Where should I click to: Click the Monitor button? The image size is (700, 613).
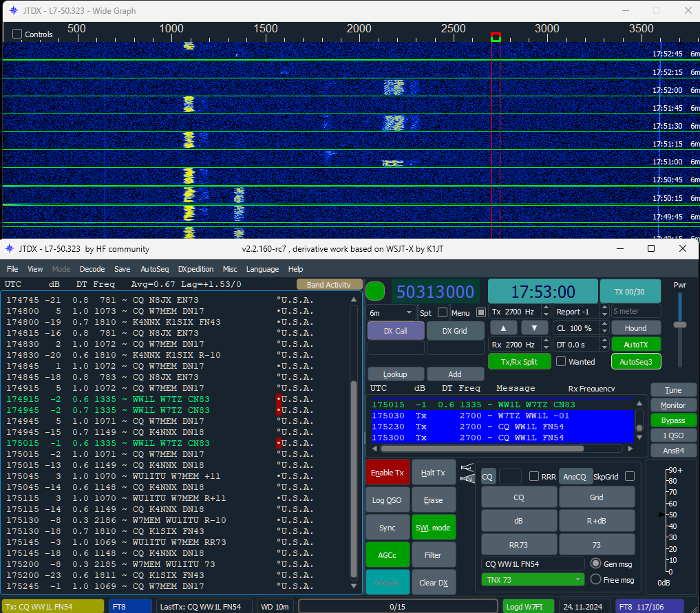672,405
